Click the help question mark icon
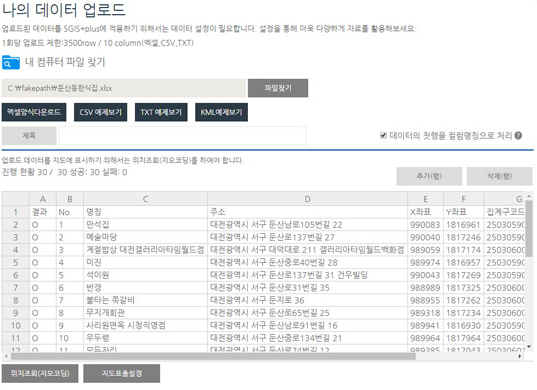 pos(519,136)
